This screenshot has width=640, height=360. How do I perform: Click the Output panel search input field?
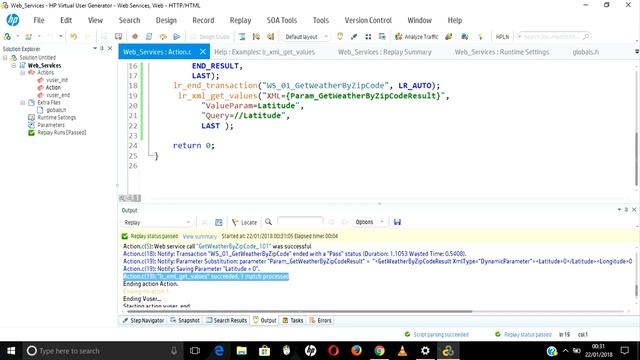click(300, 222)
